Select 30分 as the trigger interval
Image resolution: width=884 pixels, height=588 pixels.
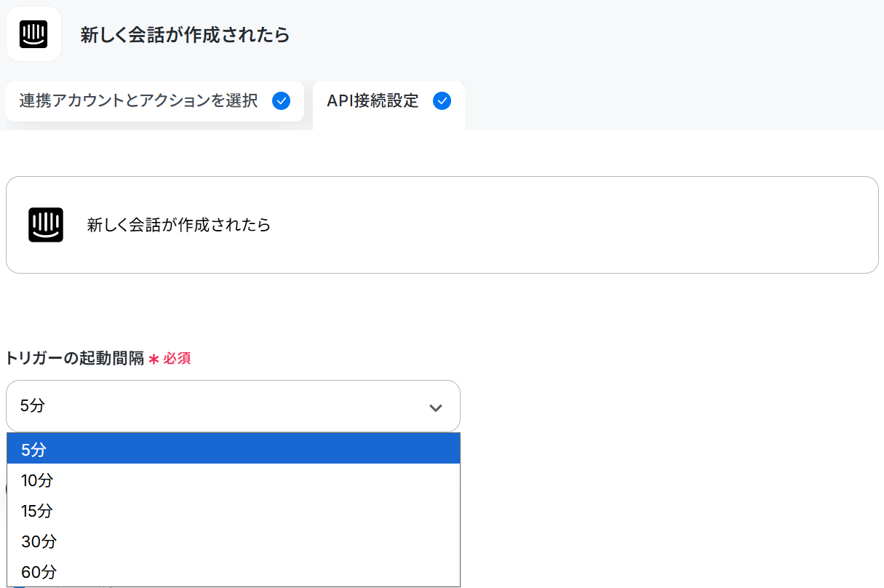(x=234, y=541)
